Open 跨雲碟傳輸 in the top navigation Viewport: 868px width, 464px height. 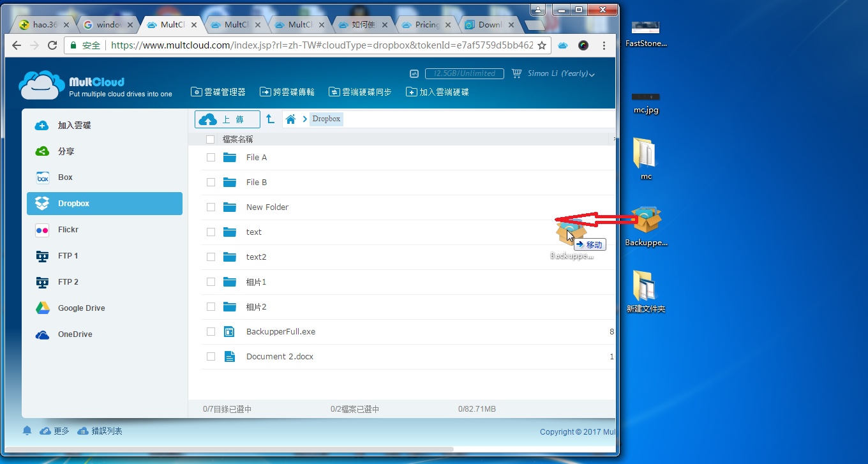tap(287, 92)
